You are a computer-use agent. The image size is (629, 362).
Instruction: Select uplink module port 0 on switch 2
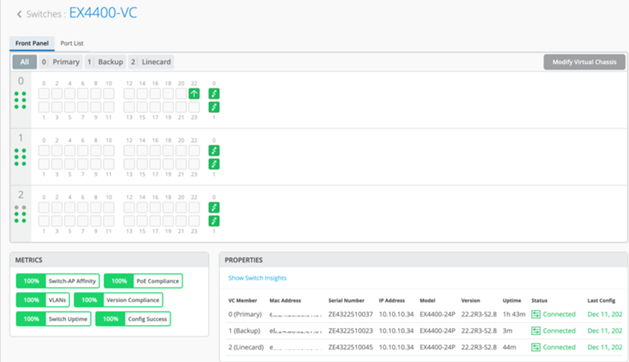tap(214, 207)
